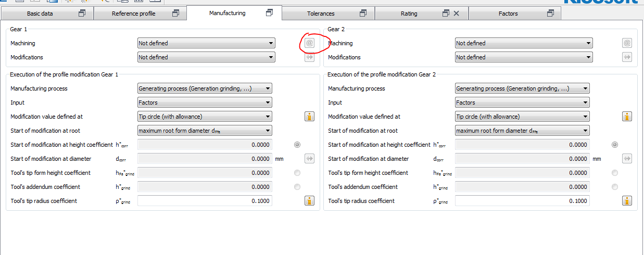Open the Tolerances tab
This screenshot has width=644, height=255.
(x=321, y=14)
